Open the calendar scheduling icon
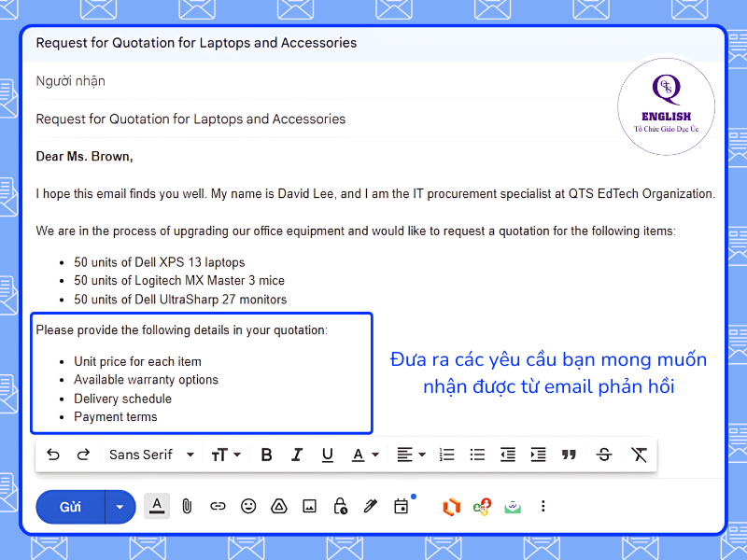The width and height of the screenshot is (747, 560). click(402, 506)
